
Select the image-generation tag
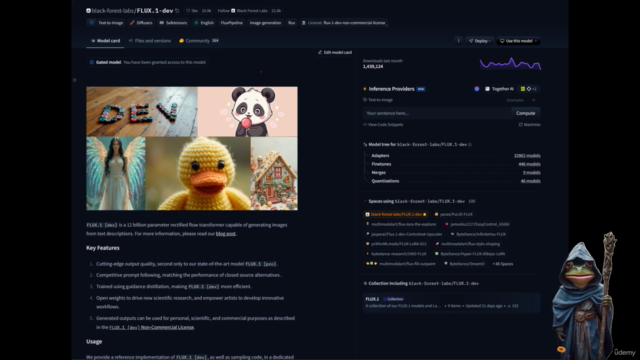tap(265, 23)
